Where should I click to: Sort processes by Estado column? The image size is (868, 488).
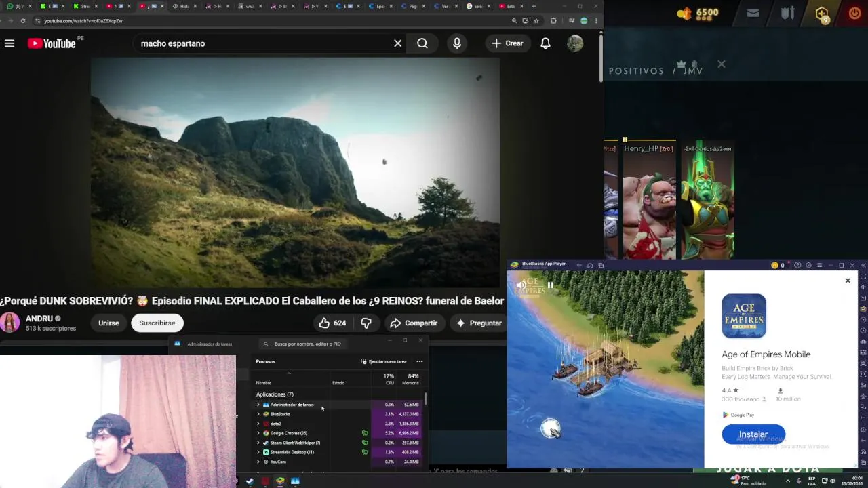click(338, 383)
